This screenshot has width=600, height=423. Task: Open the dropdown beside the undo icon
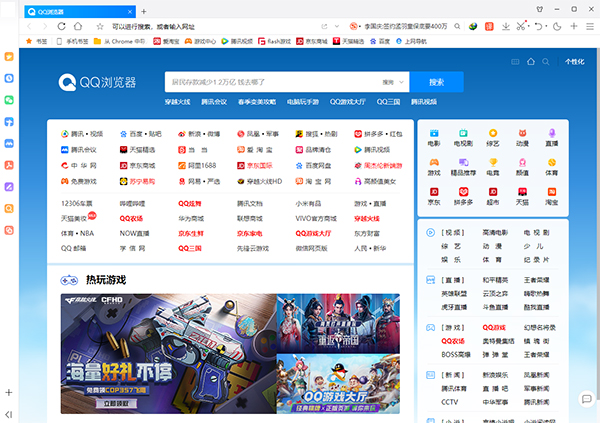(546, 26)
